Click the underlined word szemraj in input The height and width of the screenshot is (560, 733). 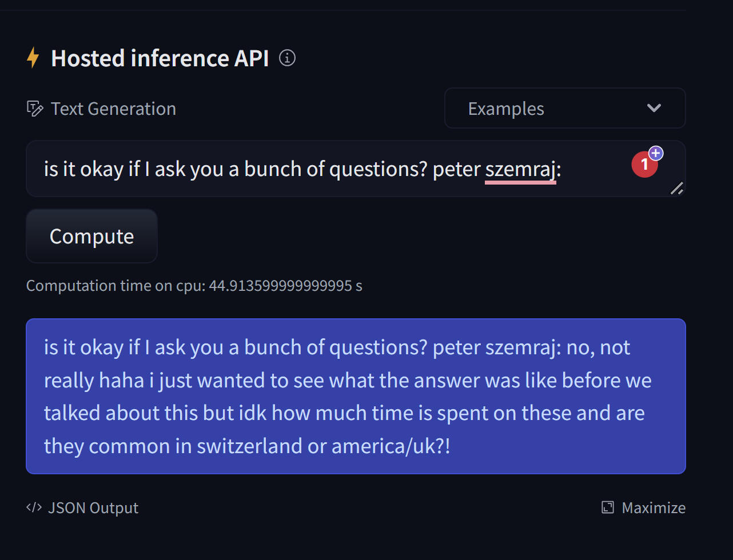pos(520,169)
